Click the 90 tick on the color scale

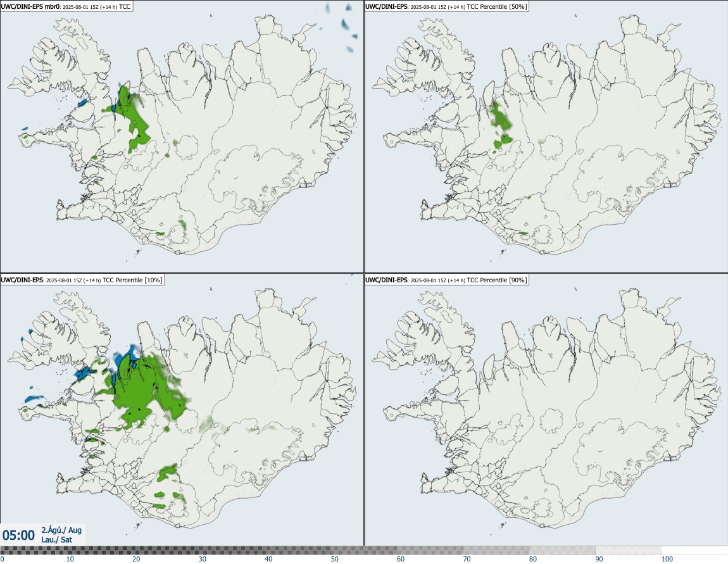click(599, 559)
